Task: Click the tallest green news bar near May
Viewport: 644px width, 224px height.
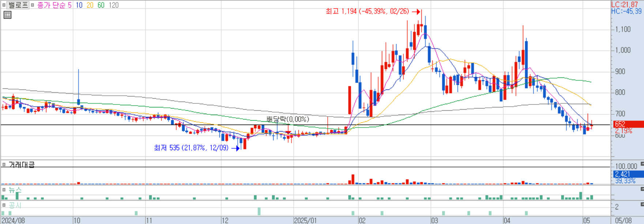Action: pos(581,195)
